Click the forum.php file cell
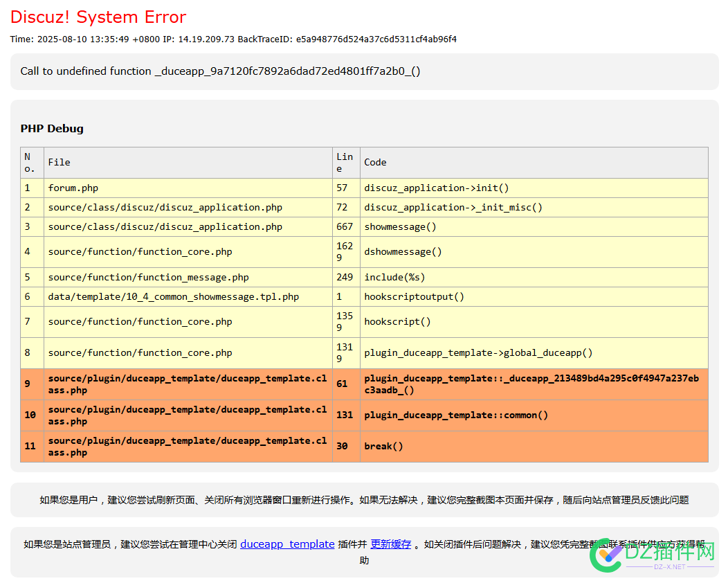728x583 pixels. coord(188,188)
